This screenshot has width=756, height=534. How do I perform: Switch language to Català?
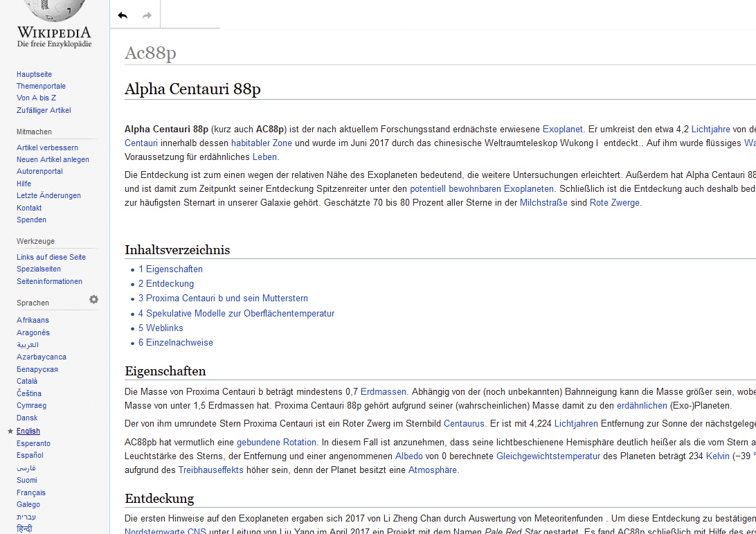(x=26, y=381)
